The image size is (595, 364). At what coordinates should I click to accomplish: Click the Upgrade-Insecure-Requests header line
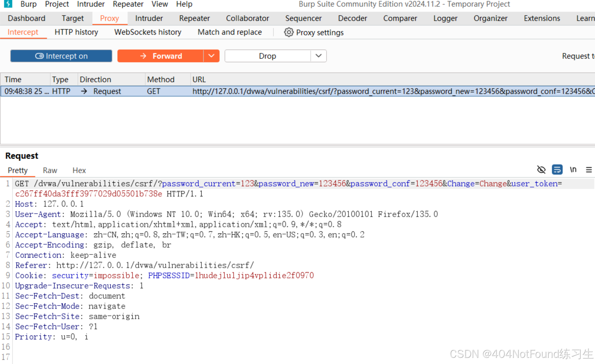pyautogui.click(x=79, y=285)
